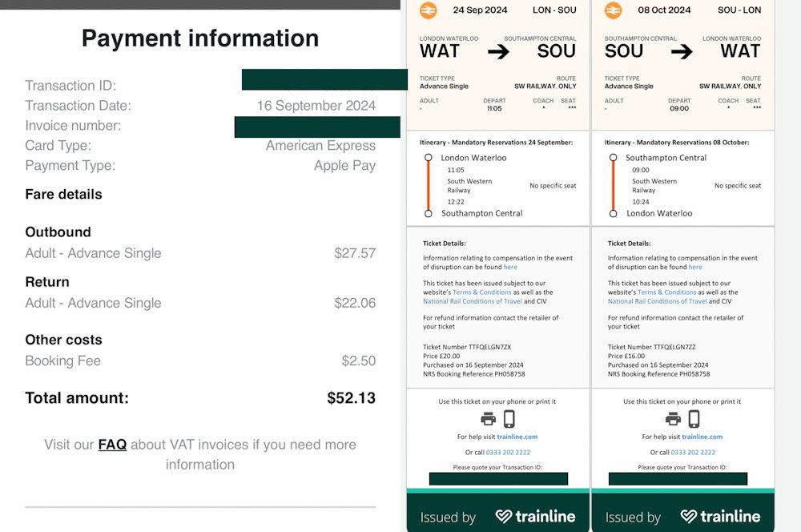Open the FAQ link about VAT invoices
This screenshot has width=801, height=532.
coord(112,445)
